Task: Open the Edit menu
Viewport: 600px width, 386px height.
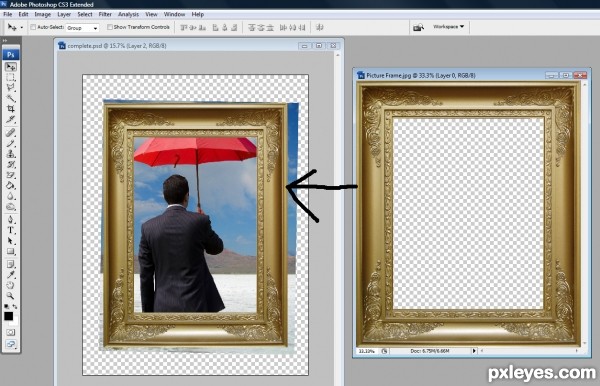Action: [x=23, y=15]
